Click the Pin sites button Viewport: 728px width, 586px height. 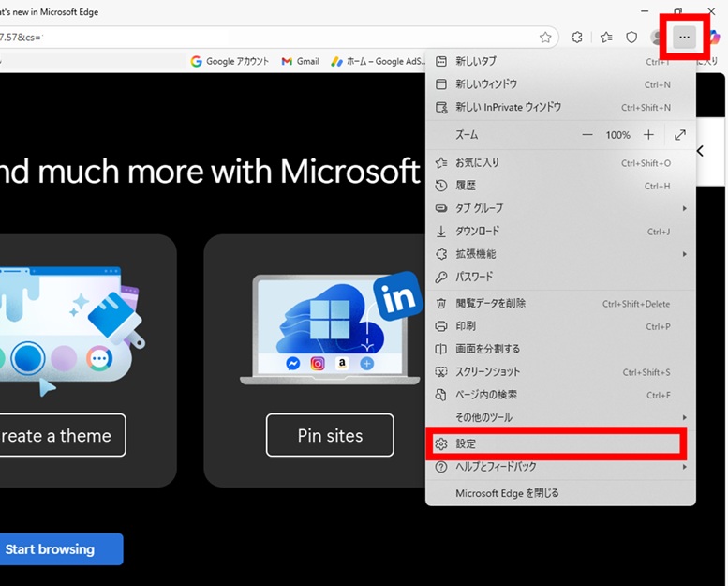click(330, 435)
